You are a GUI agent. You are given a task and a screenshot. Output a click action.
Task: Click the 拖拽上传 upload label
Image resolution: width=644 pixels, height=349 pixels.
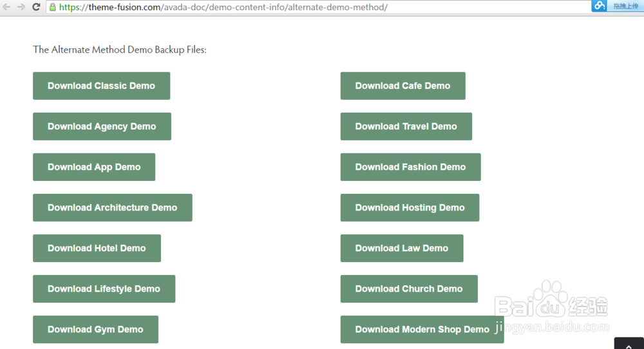click(625, 6)
